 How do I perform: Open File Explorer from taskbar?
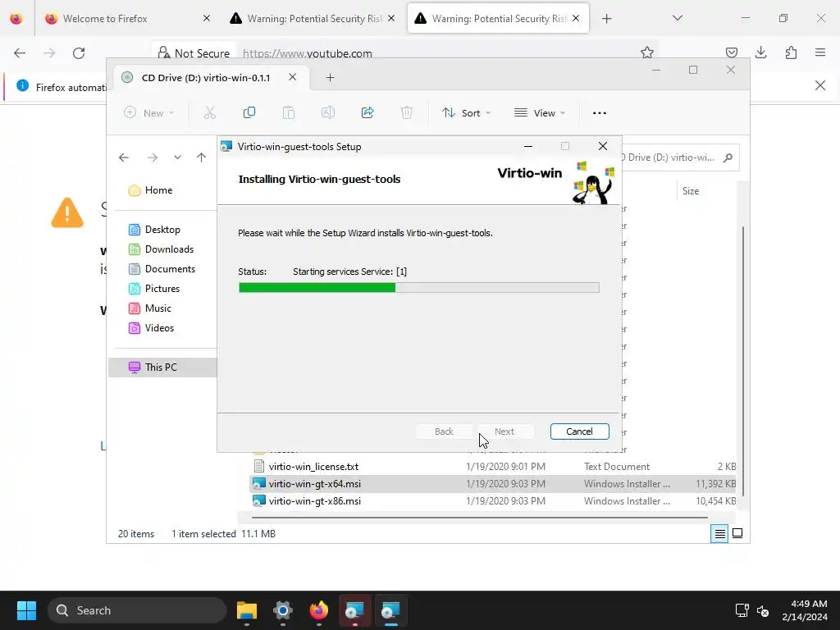coord(247,610)
